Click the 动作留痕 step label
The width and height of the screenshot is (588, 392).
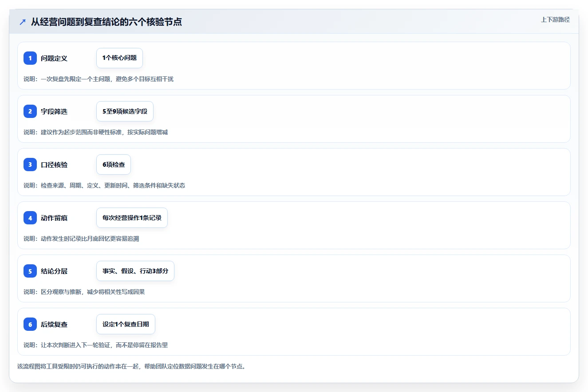coord(54,218)
